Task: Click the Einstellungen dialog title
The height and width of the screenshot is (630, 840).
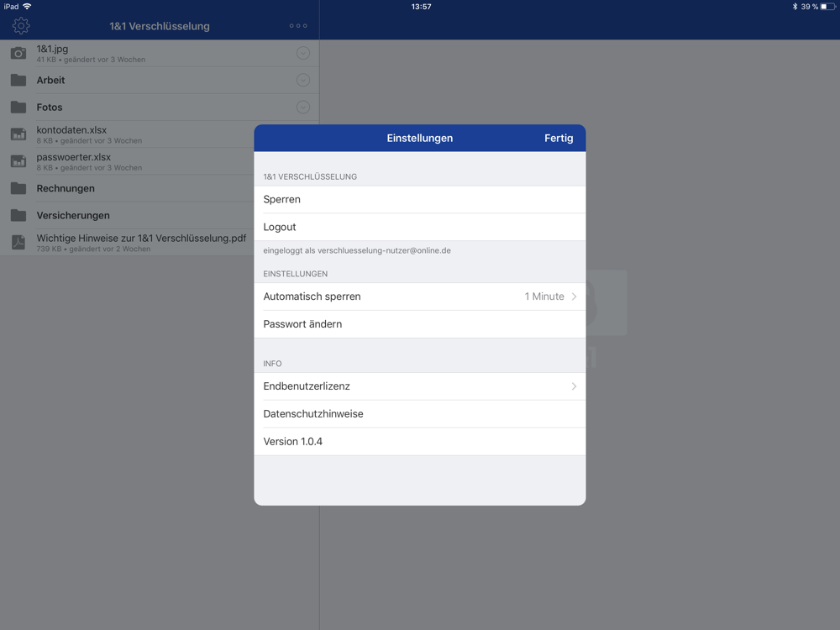Action: tap(420, 139)
